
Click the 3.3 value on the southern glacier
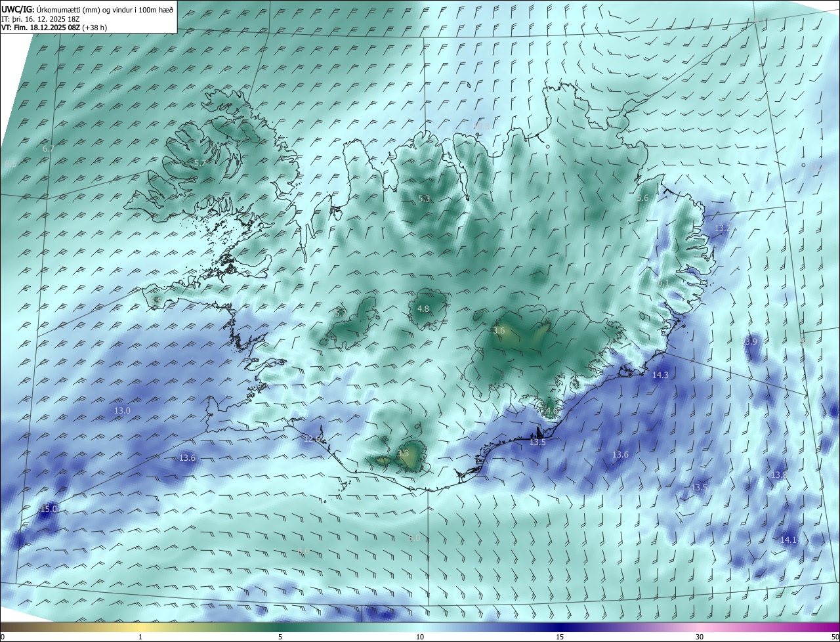click(403, 454)
